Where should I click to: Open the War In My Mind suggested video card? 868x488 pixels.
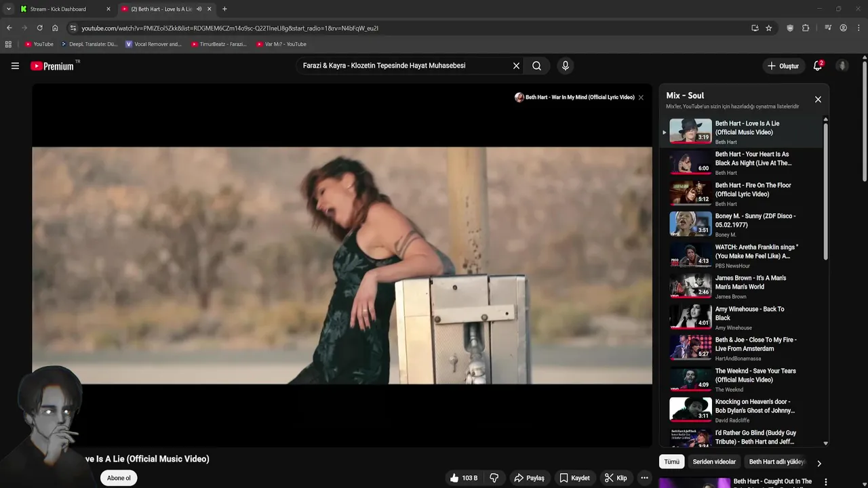[x=575, y=98]
